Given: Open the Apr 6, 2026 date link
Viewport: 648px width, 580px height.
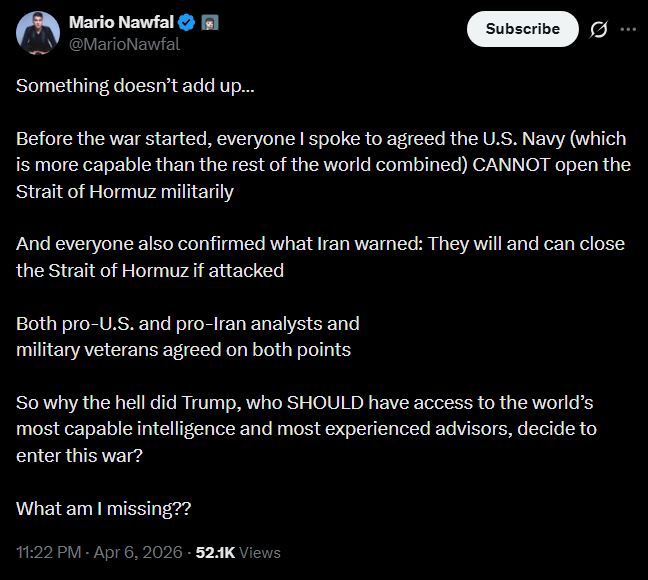Looking at the screenshot, I should coord(134,552).
